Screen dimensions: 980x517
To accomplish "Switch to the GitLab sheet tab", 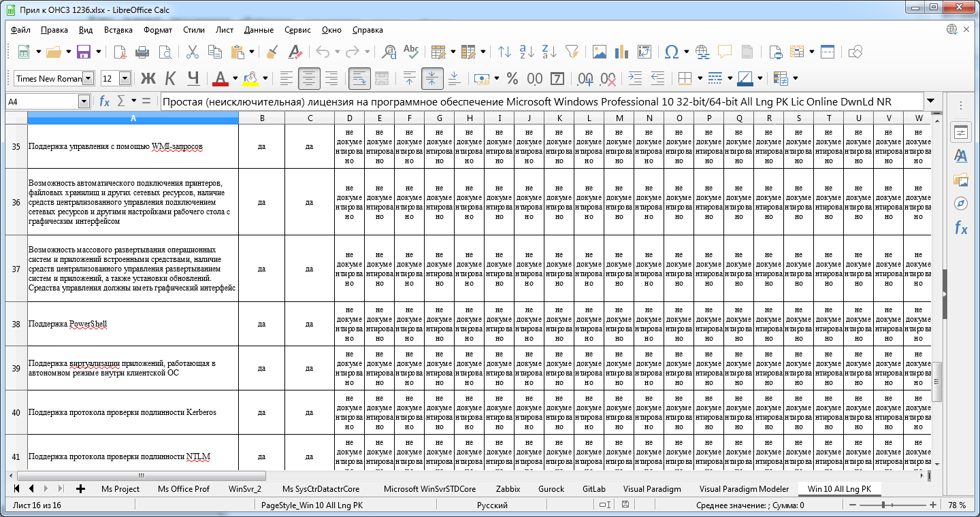I will (594, 489).
